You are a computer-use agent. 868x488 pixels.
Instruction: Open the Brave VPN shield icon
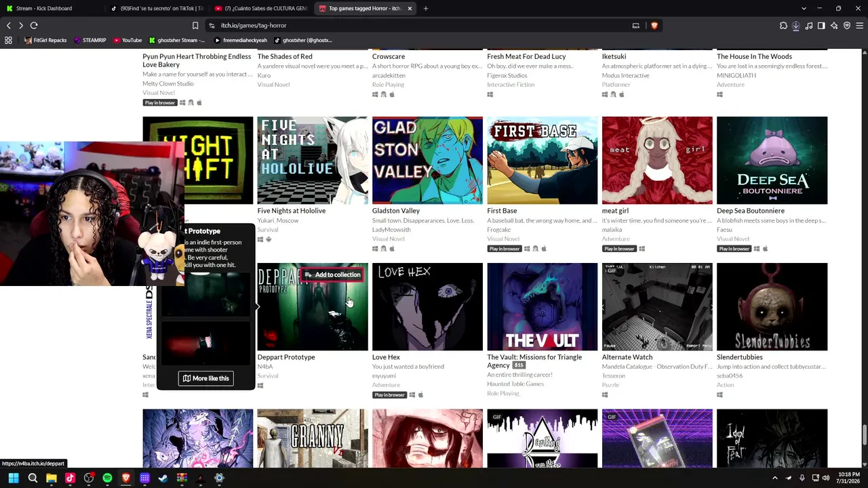tap(847, 26)
